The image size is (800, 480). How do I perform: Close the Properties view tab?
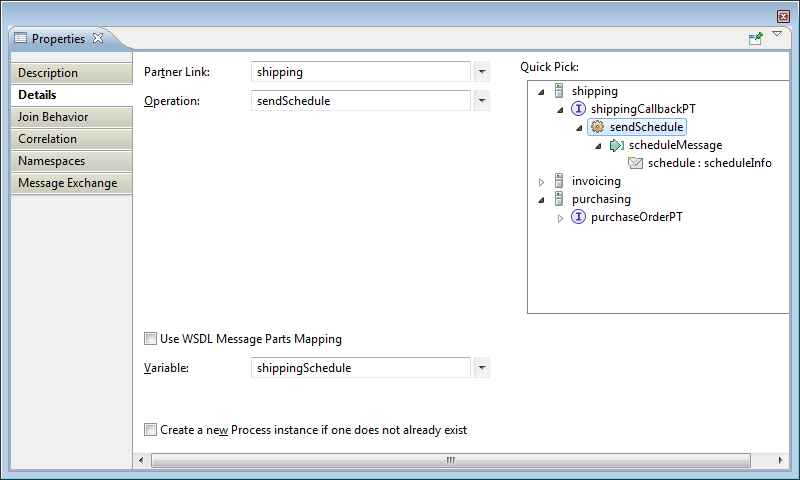coord(98,38)
